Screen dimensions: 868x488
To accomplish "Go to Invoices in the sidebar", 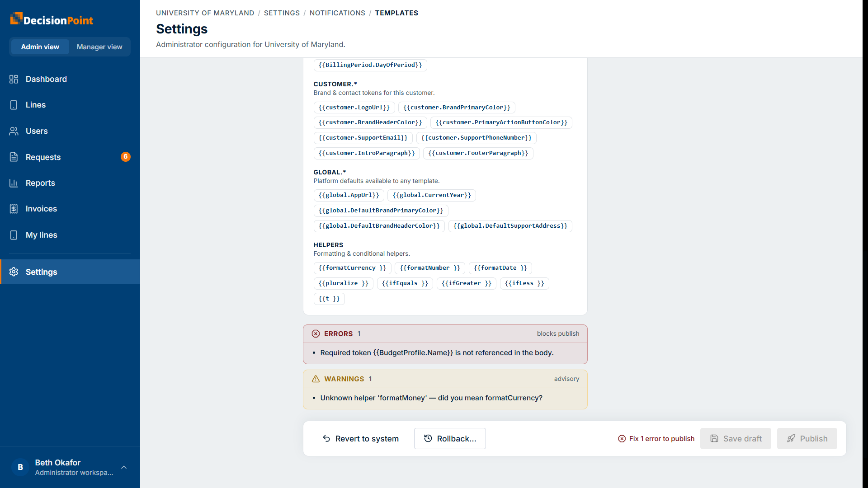I will [x=70, y=209].
